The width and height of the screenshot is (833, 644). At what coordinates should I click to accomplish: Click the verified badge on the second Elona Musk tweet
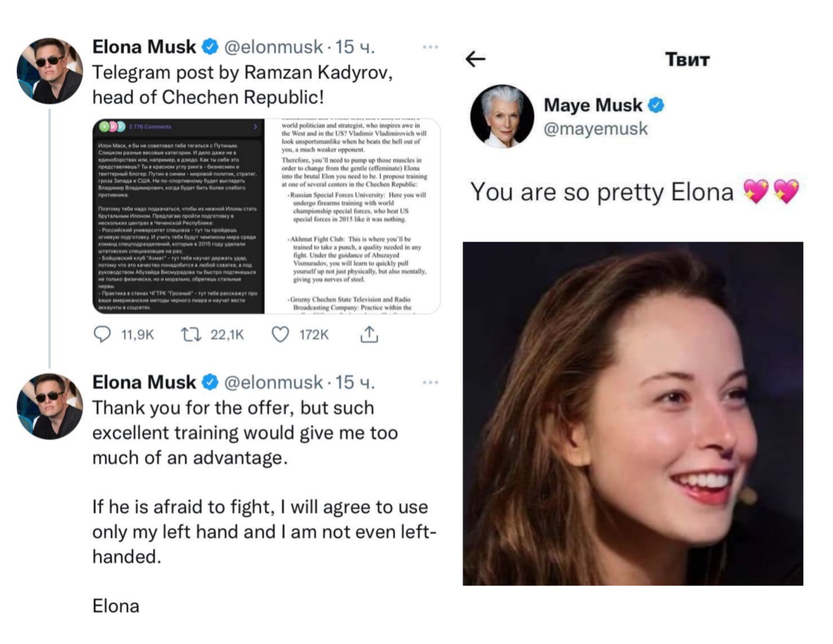(210, 382)
